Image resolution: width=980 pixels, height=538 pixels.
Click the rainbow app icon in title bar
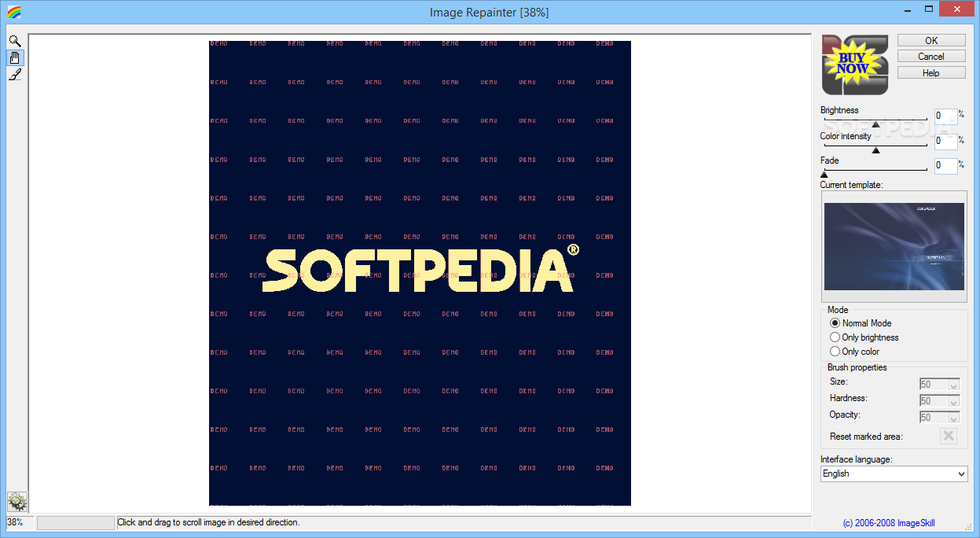(x=13, y=12)
